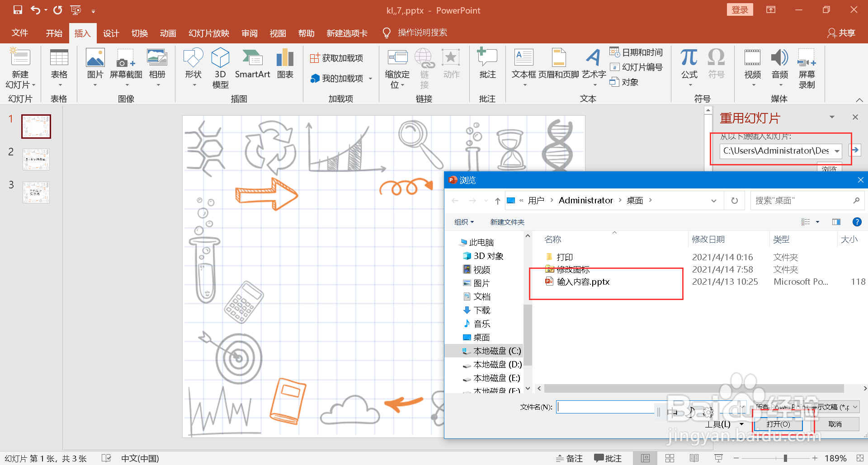Click the Share (共享) button
Image resolution: width=868 pixels, height=465 pixels.
841,33
